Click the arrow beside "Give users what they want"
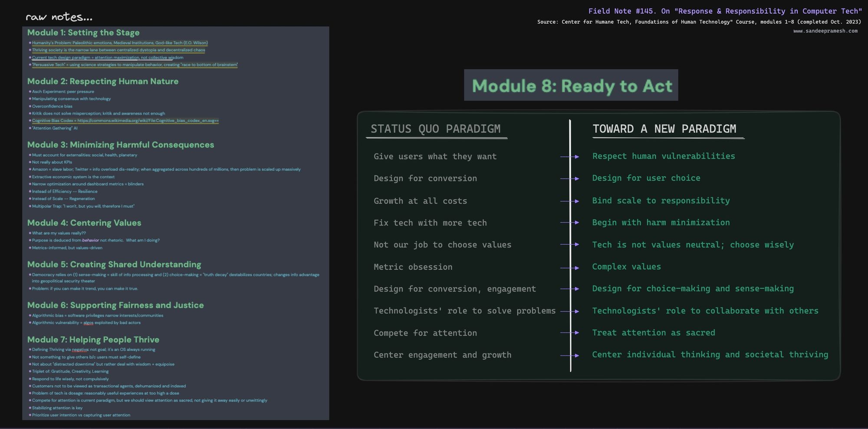 [x=569, y=157]
